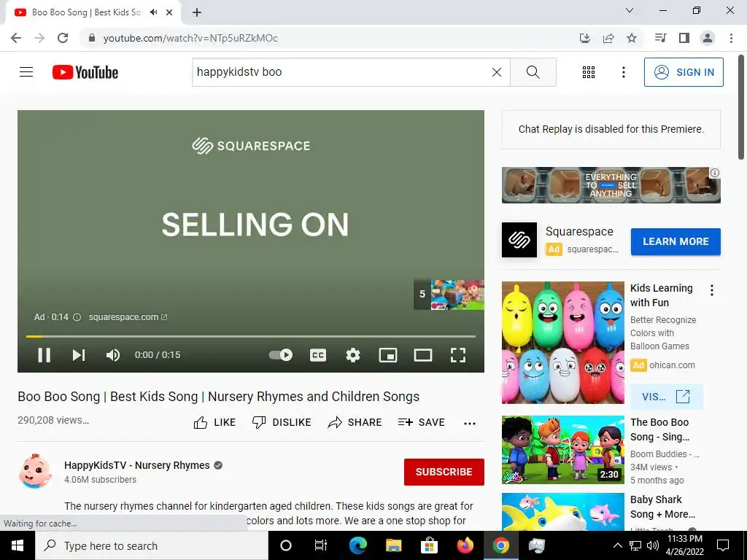Click the VIS... button for ohican.com ad

667,396
